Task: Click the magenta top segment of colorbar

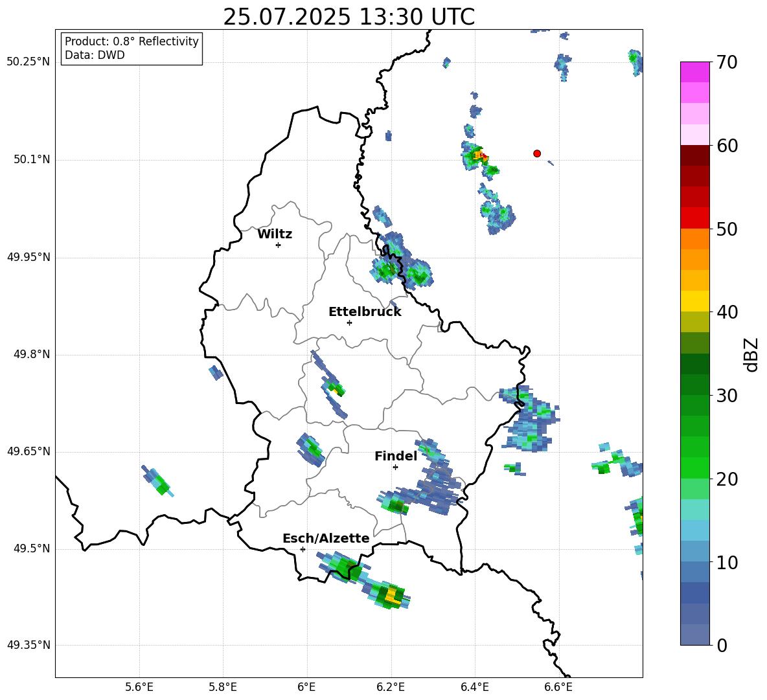Action: [x=694, y=73]
